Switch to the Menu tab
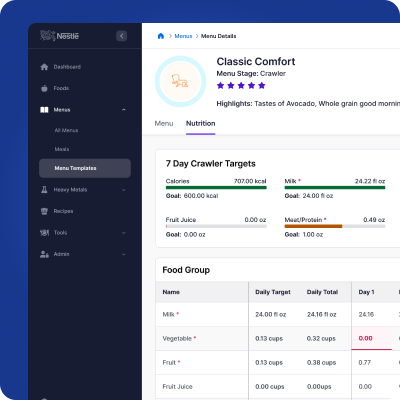The width and height of the screenshot is (400, 400). pyautogui.click(x=164, y=123)
